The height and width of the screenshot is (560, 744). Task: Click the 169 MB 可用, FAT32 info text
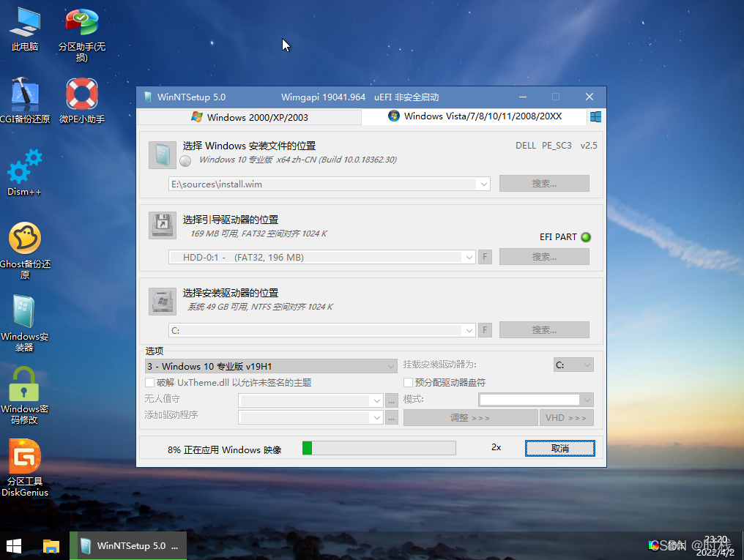click(258, 234)
